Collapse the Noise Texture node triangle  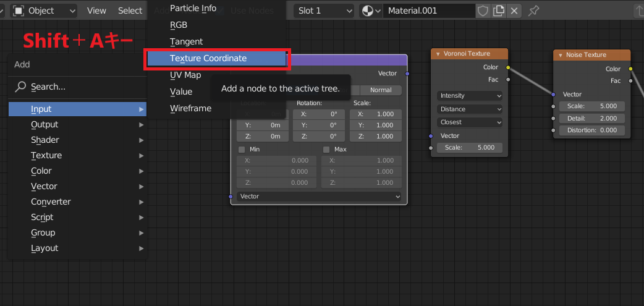(x=560, y=55)
